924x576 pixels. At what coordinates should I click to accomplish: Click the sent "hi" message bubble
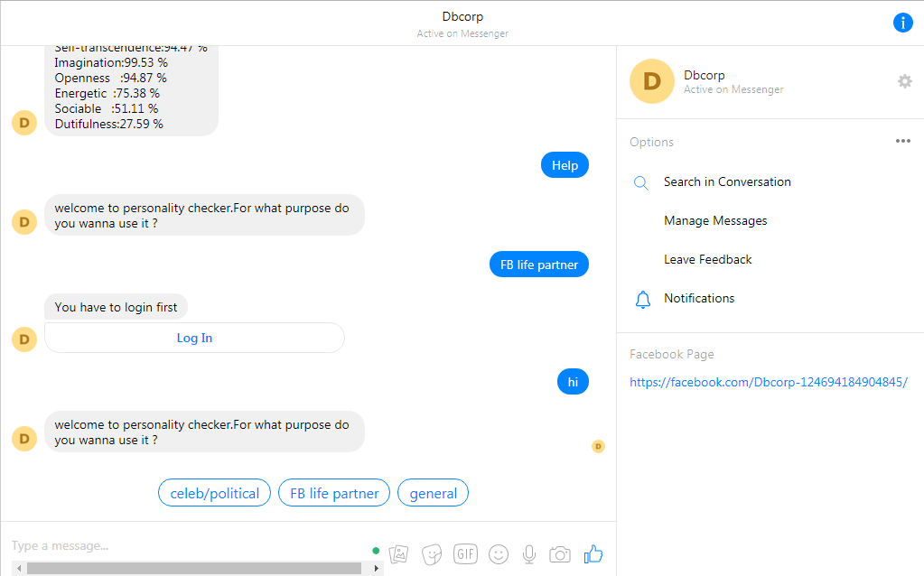click(573, 382)
